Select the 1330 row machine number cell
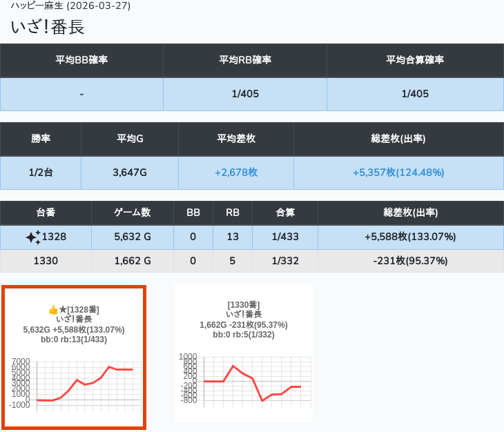This screenshot has height=432, width=504. (46, 261)
